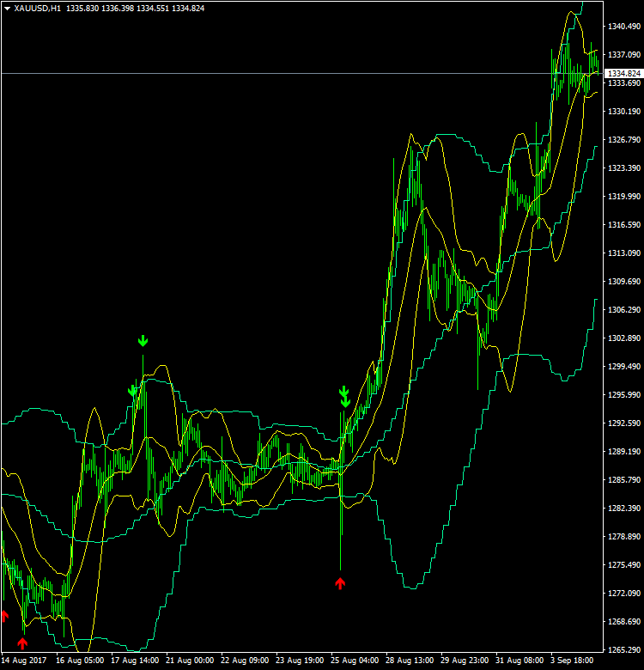Click the red up arrow below 25 Aug low
The image size is (644, 670).
[340, 584]
